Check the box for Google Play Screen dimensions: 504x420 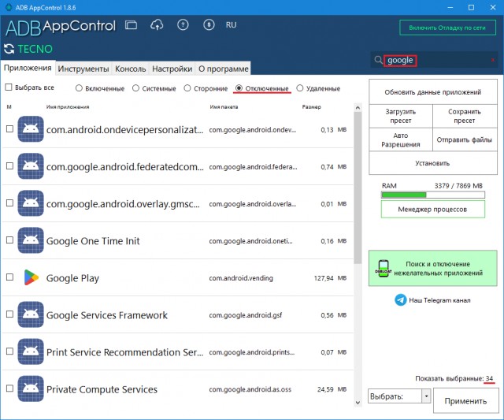coord(9,277)
